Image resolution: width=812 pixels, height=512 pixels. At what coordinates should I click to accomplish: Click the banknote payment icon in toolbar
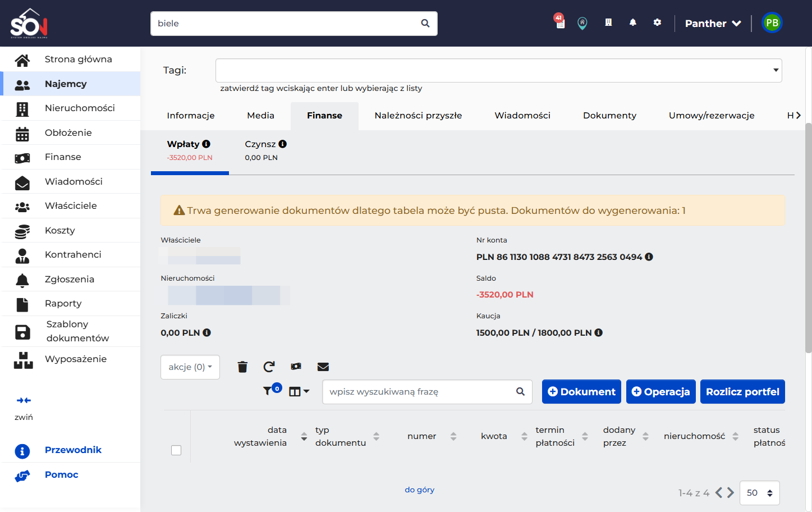pos(296,367)
